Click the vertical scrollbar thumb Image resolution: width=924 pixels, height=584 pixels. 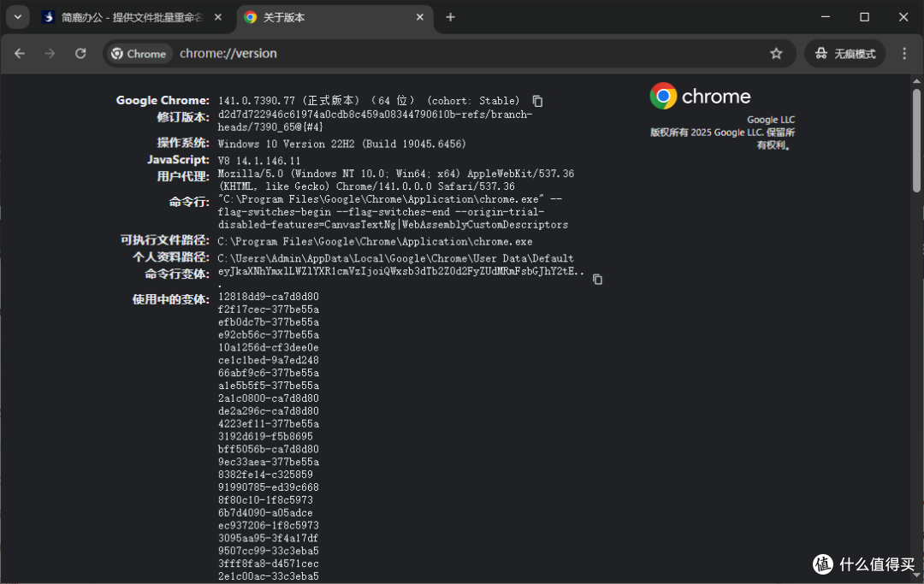pyautogui.click(x=916, y=140)
